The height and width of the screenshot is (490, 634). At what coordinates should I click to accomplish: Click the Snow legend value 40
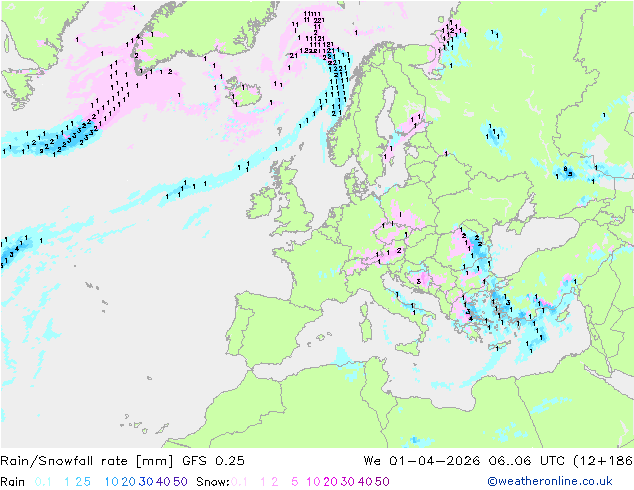(365, 482)
